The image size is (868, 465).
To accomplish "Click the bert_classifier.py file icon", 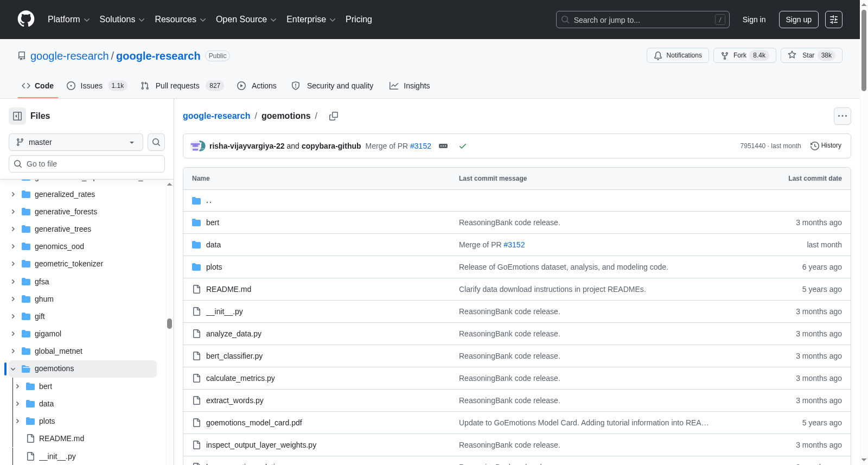I will pos(196,356).
